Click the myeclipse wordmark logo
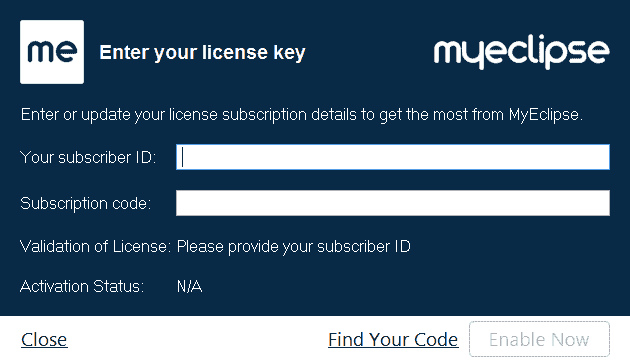The width and height of the screenshot is (630, 362). [x=521, y=53]
